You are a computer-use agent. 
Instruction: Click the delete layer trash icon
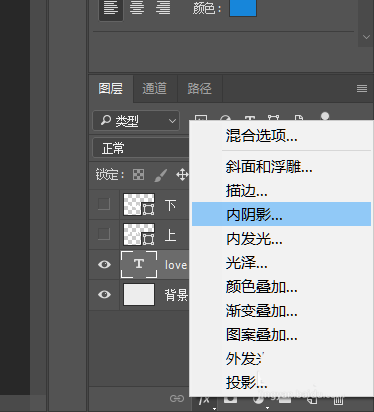(338, 399)
